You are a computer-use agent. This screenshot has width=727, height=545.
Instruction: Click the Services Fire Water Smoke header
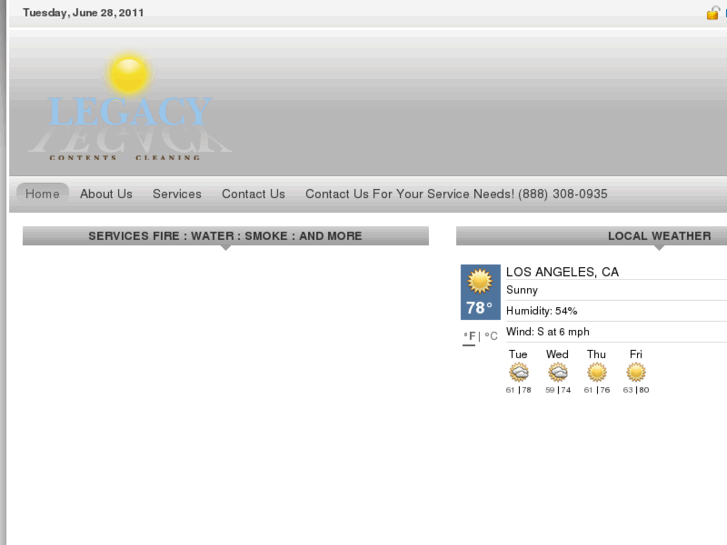click(225, 236)
